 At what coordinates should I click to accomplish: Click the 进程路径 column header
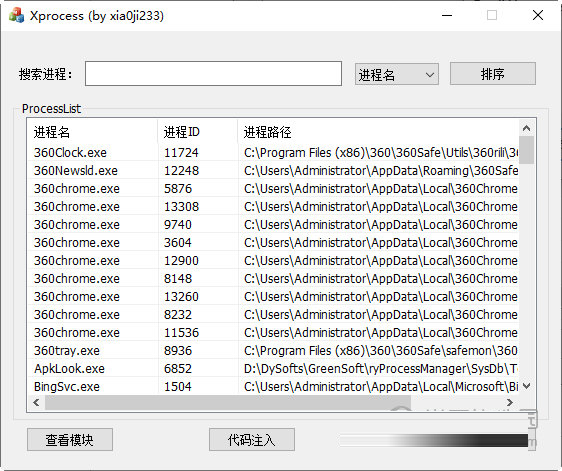378,132
